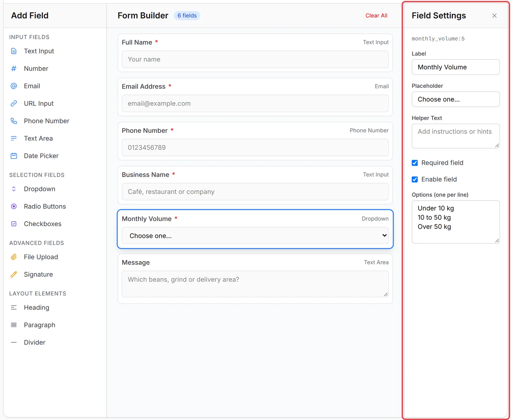Image resolution: width=511 pixels, height=420 pixels.
Task: Click the Email at-sign icon
Action: [14, 86]
